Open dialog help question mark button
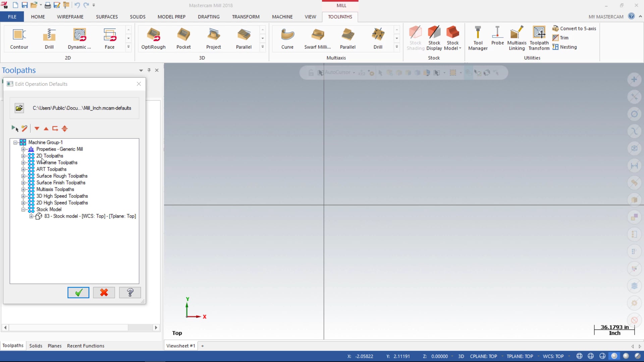 [130, 293]
